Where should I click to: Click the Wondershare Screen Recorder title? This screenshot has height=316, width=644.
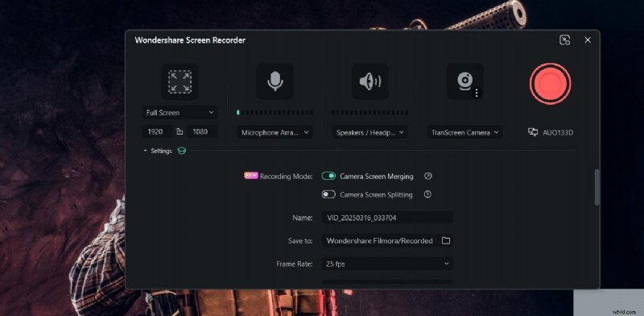click(x=190, y=40)
